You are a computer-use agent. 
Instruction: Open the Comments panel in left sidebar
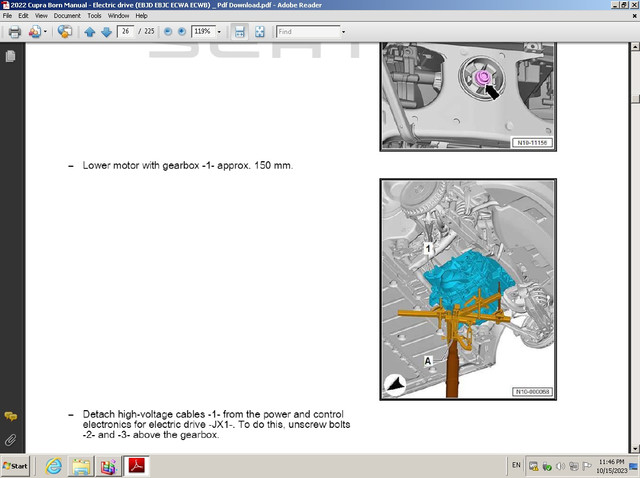coord(11,416)
